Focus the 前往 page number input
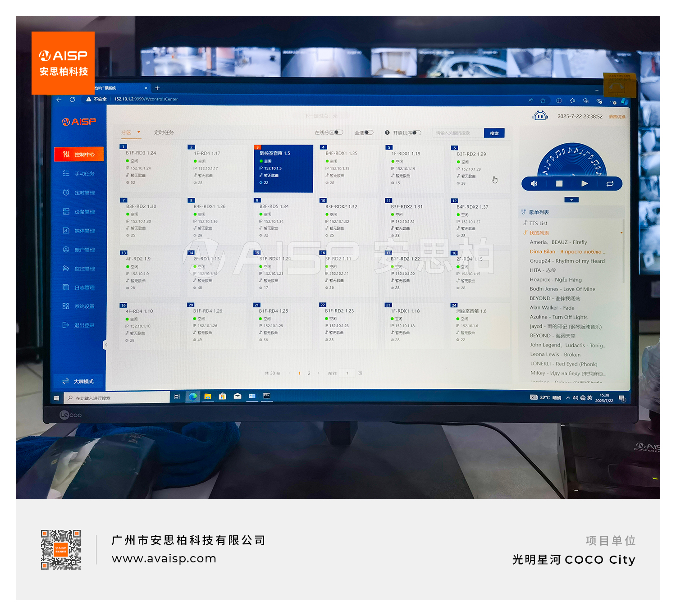This screenshot has height=616, width=676. (347, 373)
